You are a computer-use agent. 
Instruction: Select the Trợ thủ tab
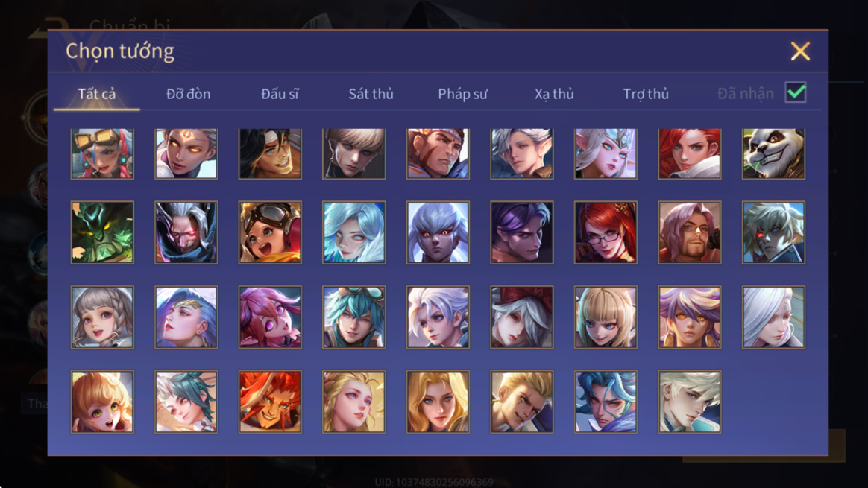tap(646, 94)
